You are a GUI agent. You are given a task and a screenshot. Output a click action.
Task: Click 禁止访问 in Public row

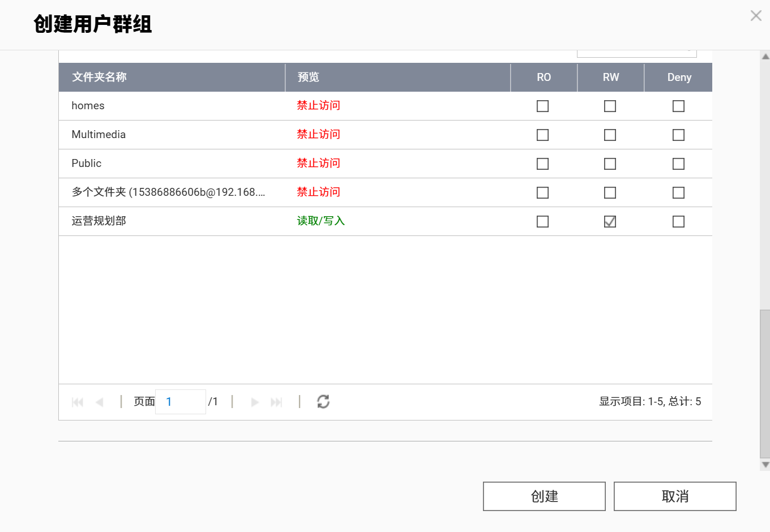point(318,163)
